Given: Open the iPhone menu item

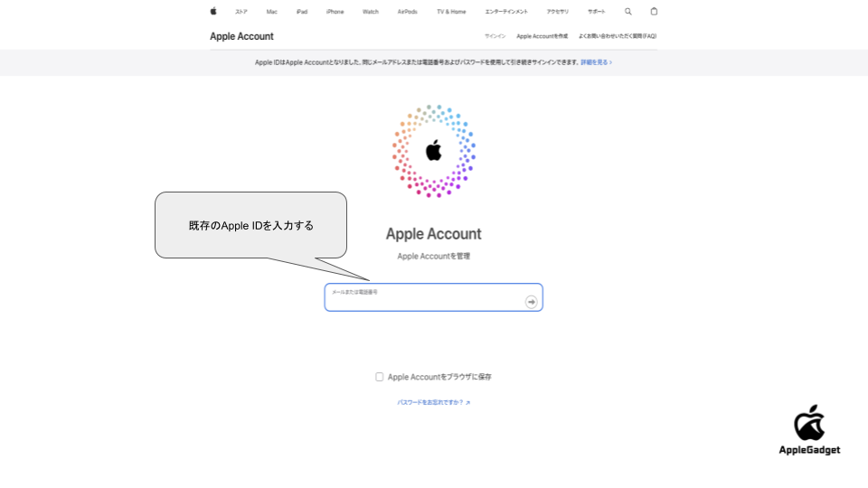Looking at the screenshot, I should 335,12.
